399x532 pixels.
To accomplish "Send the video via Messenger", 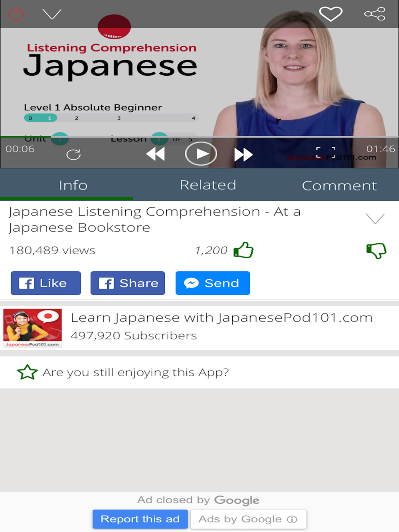I will (x=213, y=283).
